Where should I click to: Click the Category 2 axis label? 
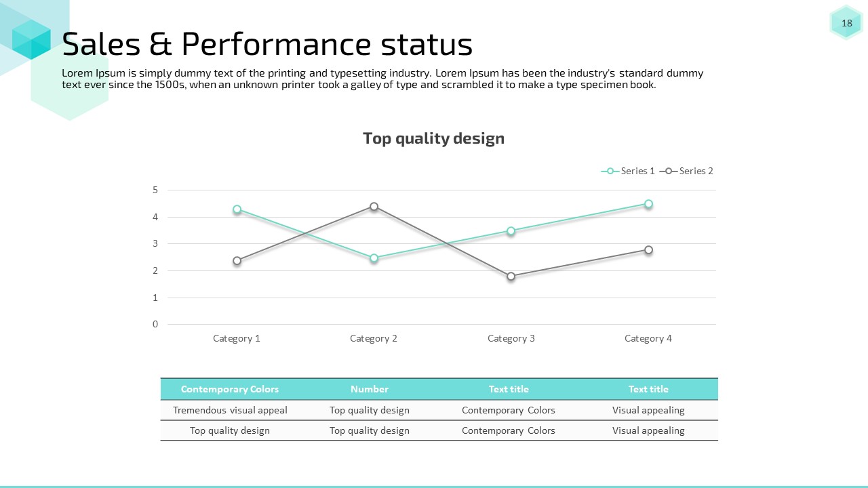click(374, 338)
